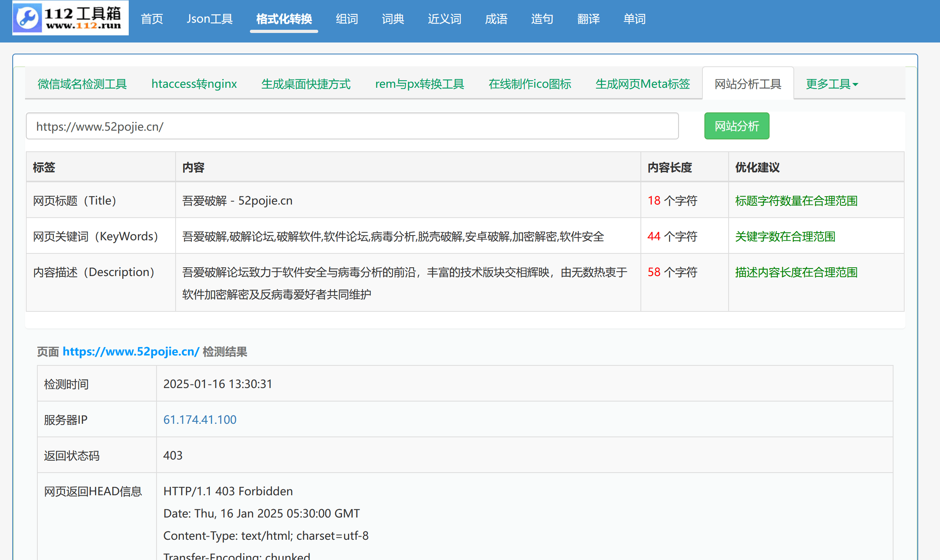Click the description content paragraph
940x560 pixels.
405,283
